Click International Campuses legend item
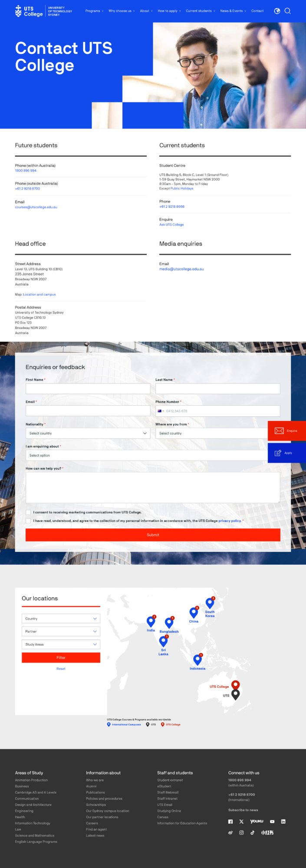 (x=124, y=724)
